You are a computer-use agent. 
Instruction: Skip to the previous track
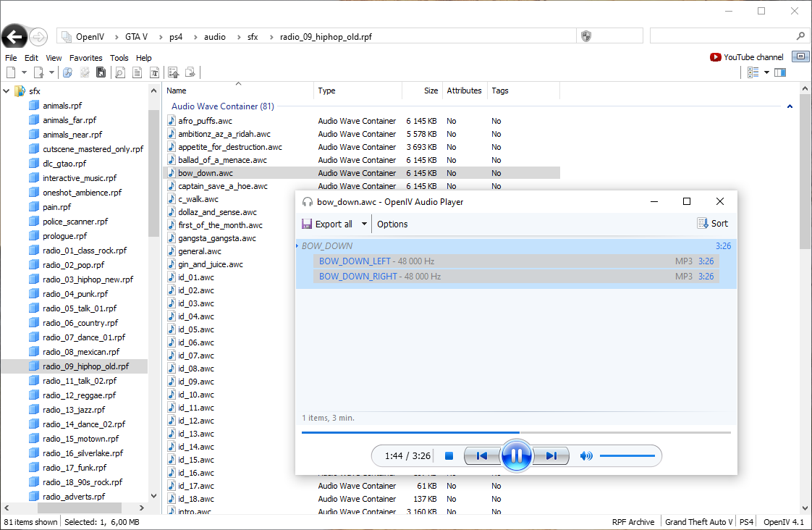482,456
